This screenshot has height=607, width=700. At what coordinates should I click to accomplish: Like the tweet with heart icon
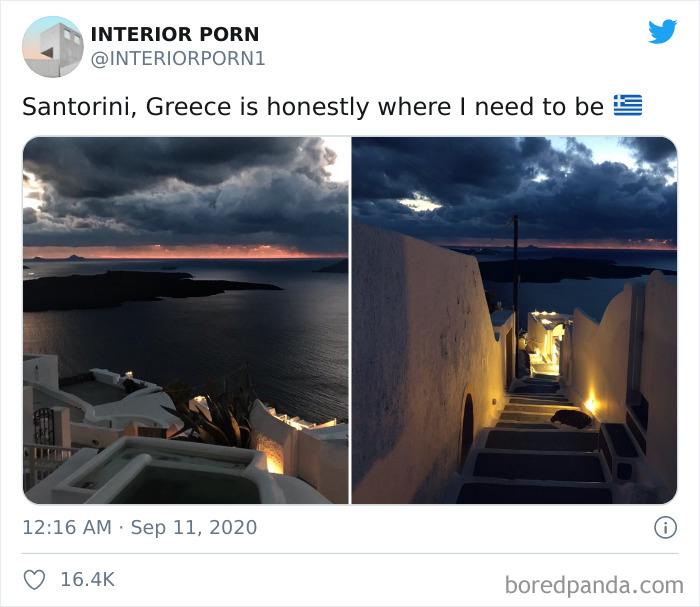pyautogui.click(x=34, y=579)
